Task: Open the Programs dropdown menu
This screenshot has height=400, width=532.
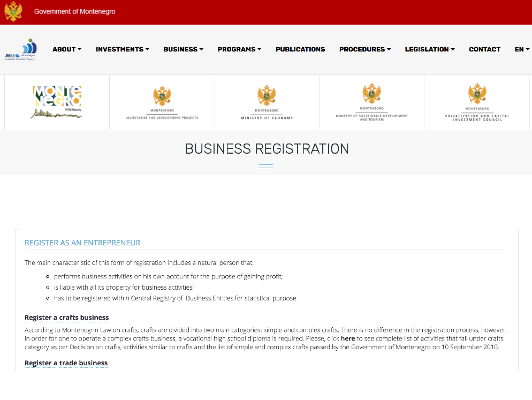Action: 239,49
